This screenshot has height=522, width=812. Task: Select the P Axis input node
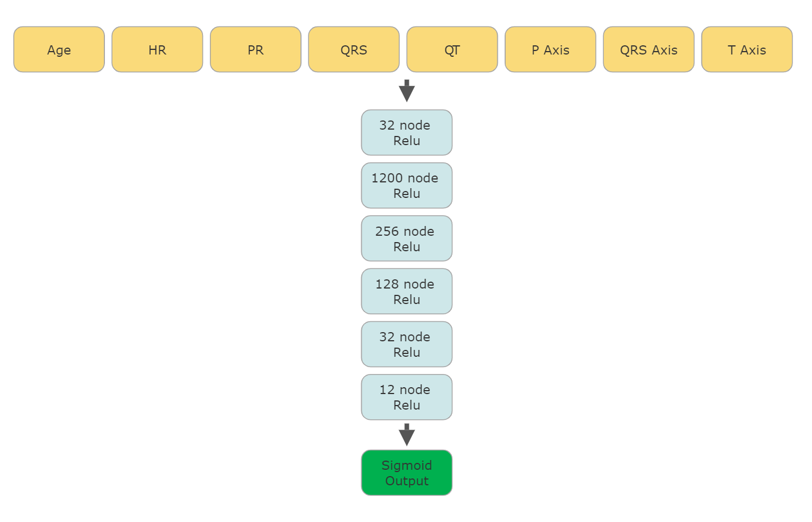pyautogui.click(x=550, y=49)
